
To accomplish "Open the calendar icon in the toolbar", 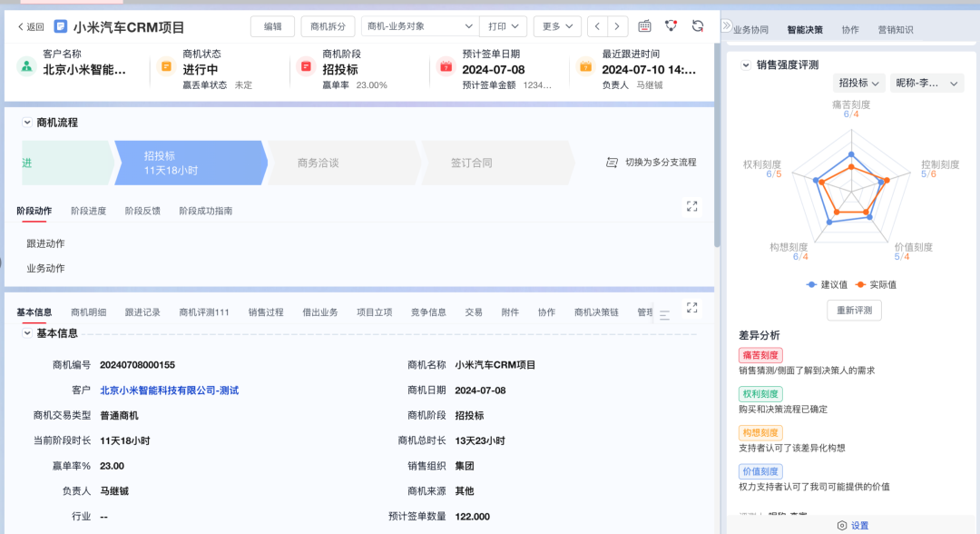I will tap(644, 26).
